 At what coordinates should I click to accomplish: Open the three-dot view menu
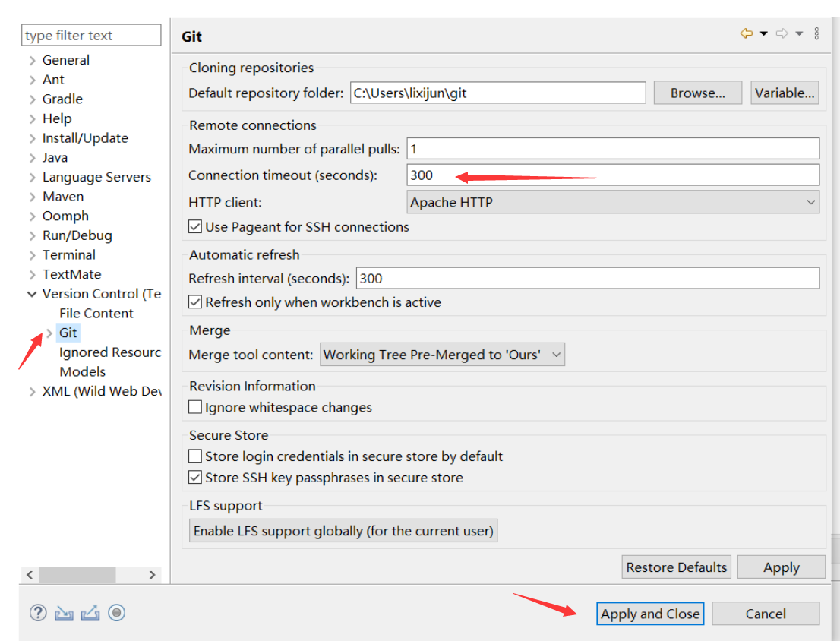tap(816, 33)
